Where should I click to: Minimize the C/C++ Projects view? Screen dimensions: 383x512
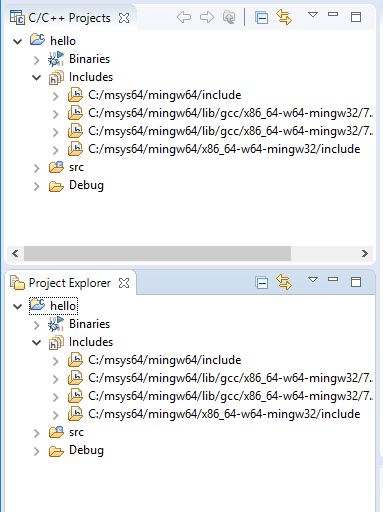tap(333, 14)
